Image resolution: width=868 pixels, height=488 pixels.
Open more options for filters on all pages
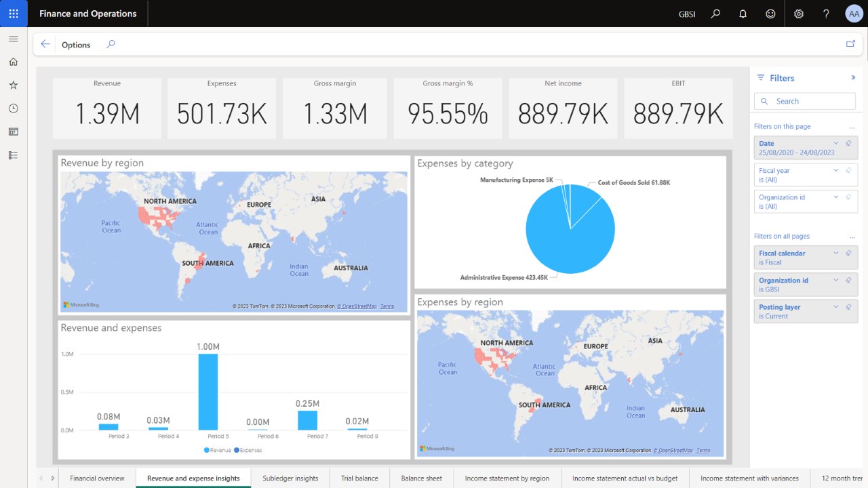852,237
